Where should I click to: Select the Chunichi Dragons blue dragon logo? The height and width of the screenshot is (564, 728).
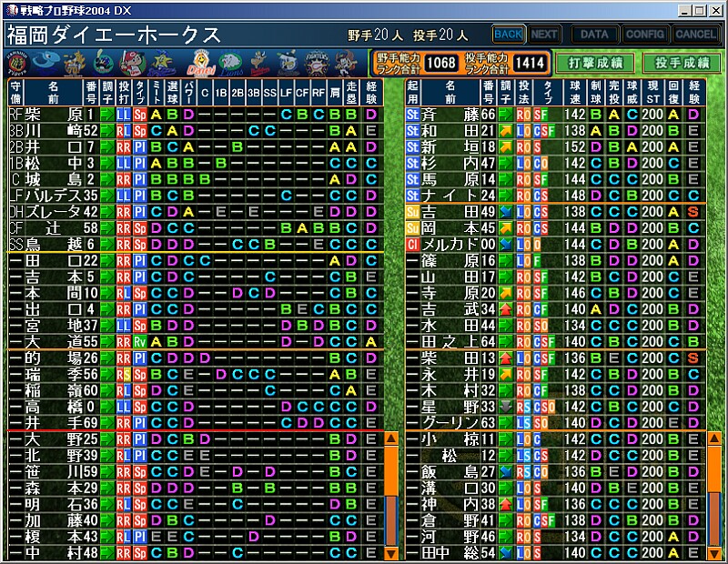tap(47, 62)
